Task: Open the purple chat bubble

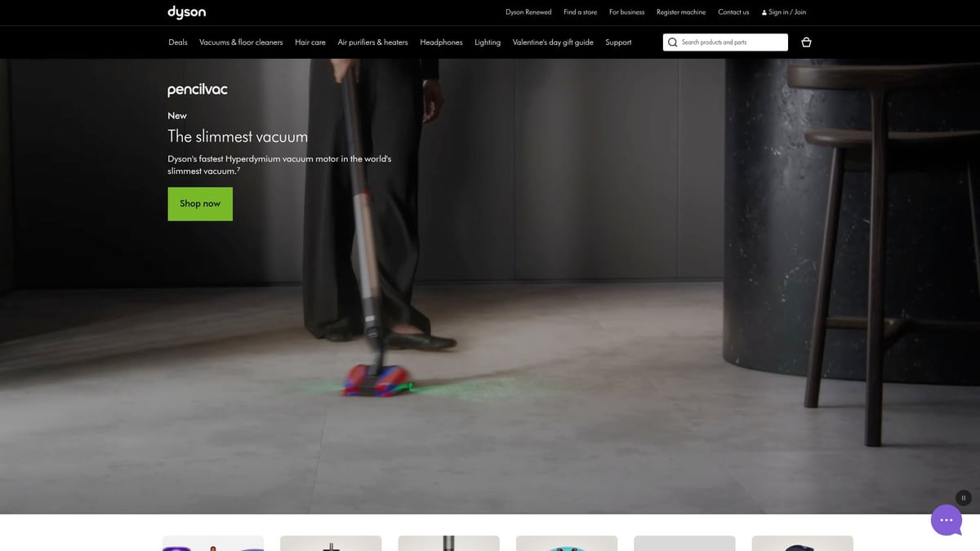Action: [946, 519]
